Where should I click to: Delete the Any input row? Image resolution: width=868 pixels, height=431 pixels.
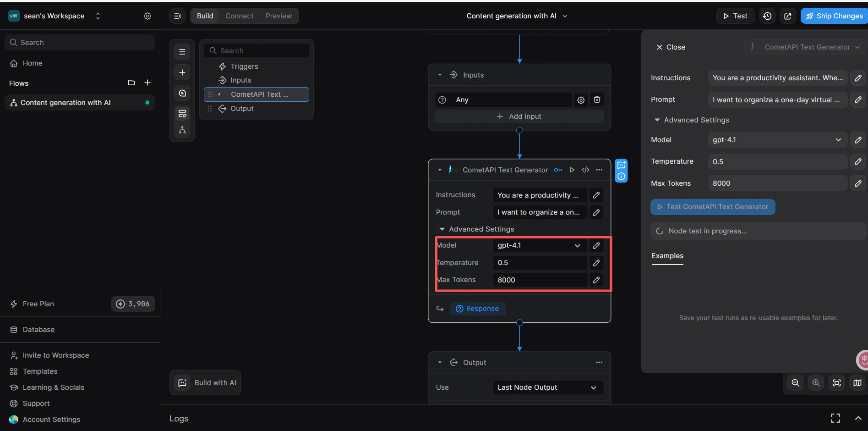(x=597, y=99)
